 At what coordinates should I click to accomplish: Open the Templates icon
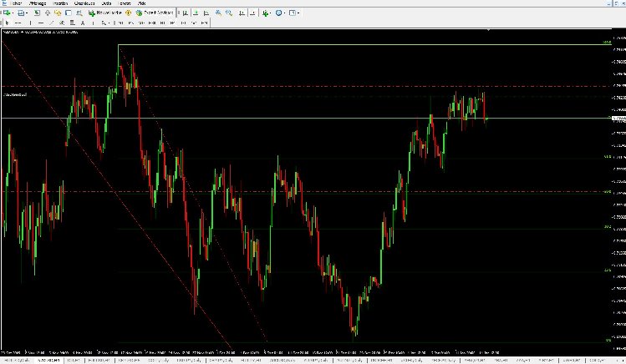293,13
